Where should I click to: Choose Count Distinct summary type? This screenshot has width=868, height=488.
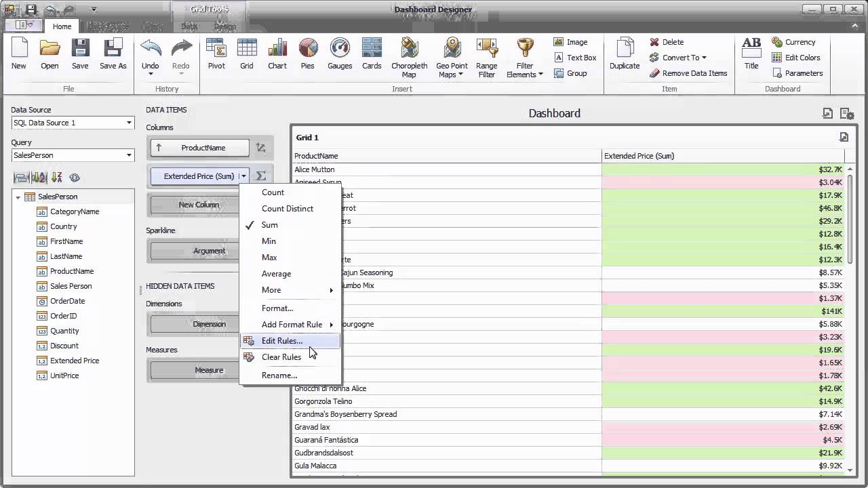(290, 209)
